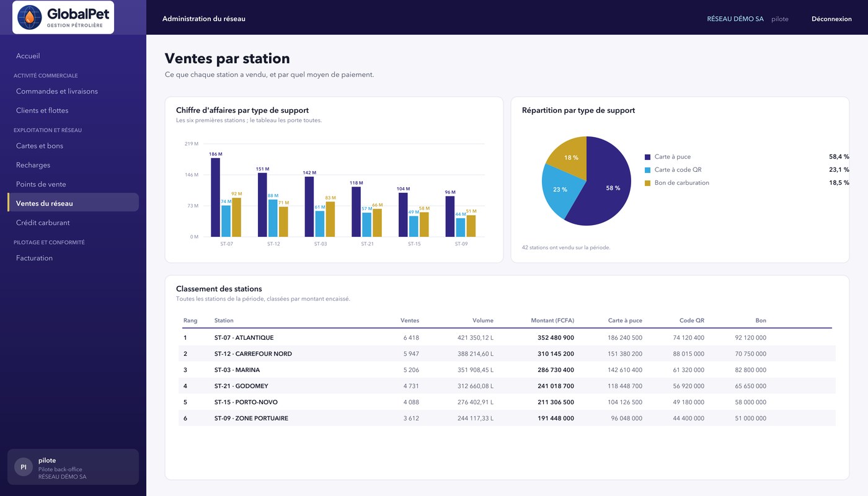Click the 186 M bar for ST-07

(216, 197)
